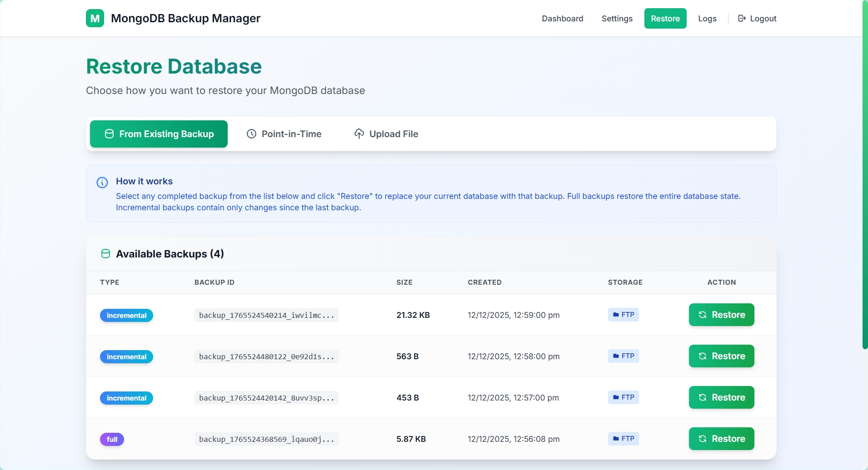
Task: Open the Logs page
Action: [707, 19]
